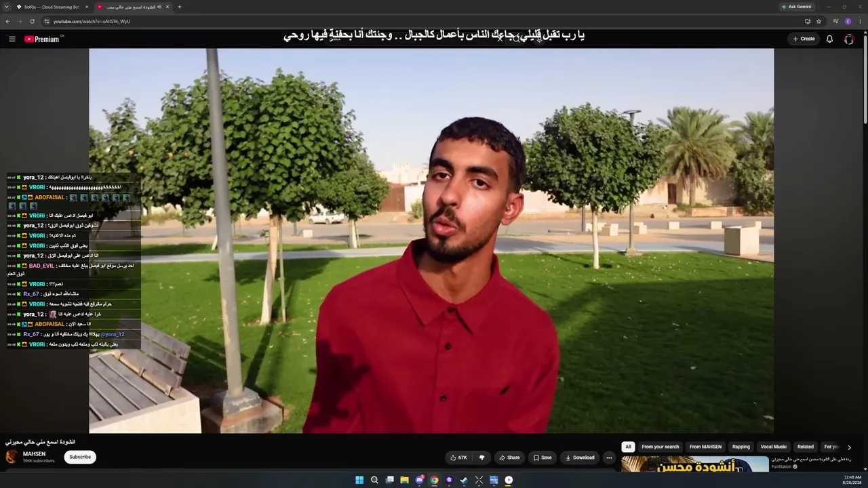Viewport: 868px width, 488px height.
Task: Open a new browser tab
Action: click(179, 7)
